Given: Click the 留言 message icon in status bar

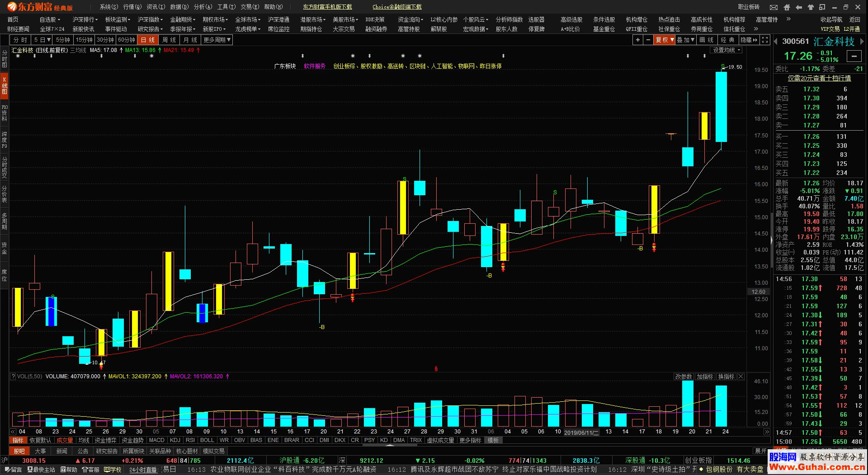Looking at the screenshot, I should (x=13, y=470).
